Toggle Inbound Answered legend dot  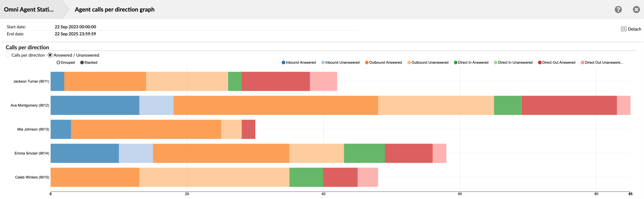(x=283, y=62)
